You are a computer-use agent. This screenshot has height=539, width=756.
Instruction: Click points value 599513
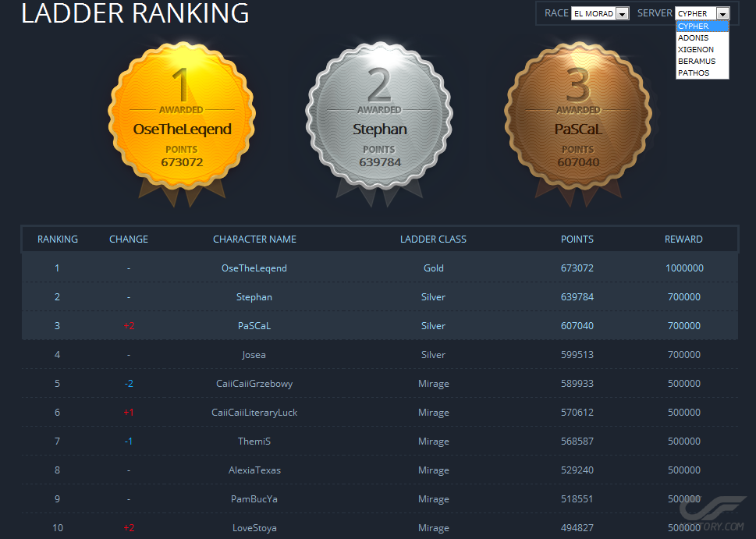(x=577, y=355)
